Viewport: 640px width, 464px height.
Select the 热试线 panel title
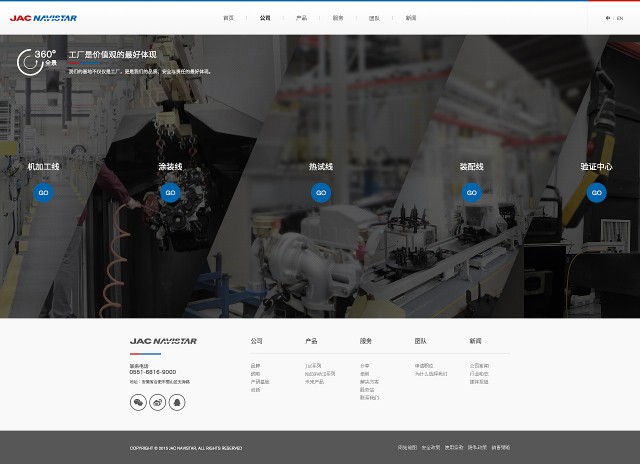[x=321, y=167]
